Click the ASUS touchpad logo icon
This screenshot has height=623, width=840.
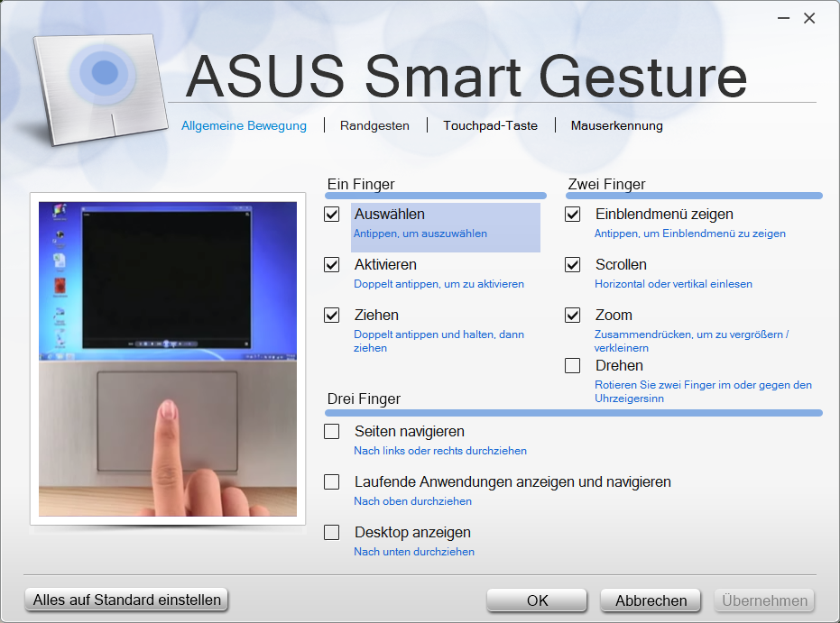pyautogui.click(x=101, y=89)
